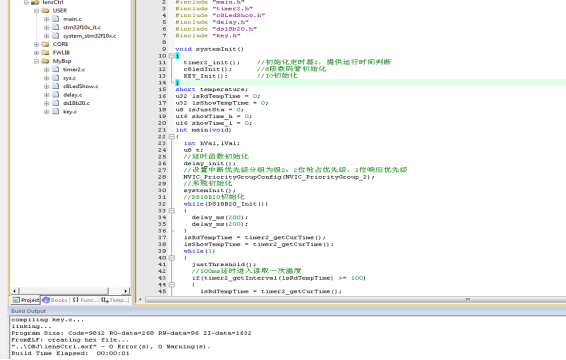The height and width of the screenshot is (360, 566).
Task: Click 'short temperature;' on line 15
Action: click(212, 89)
